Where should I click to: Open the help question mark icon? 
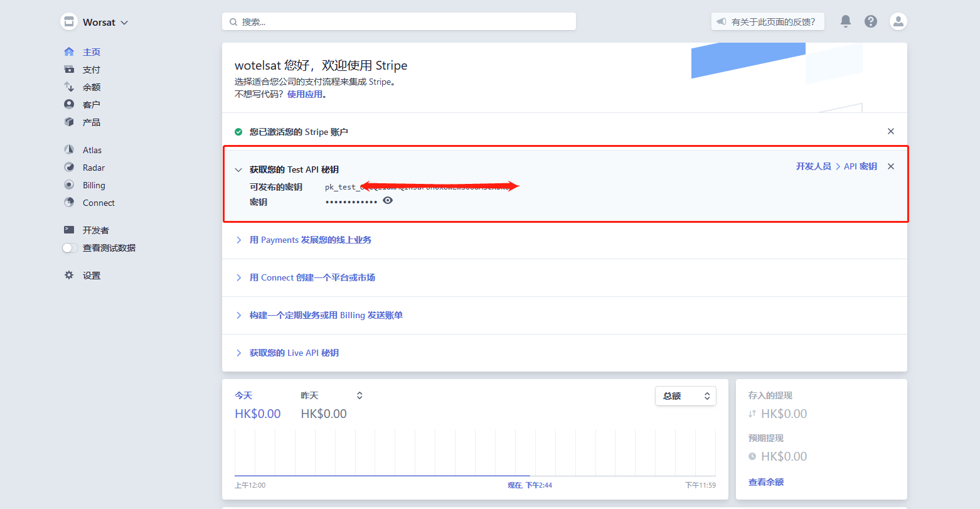tap(871, 21)
